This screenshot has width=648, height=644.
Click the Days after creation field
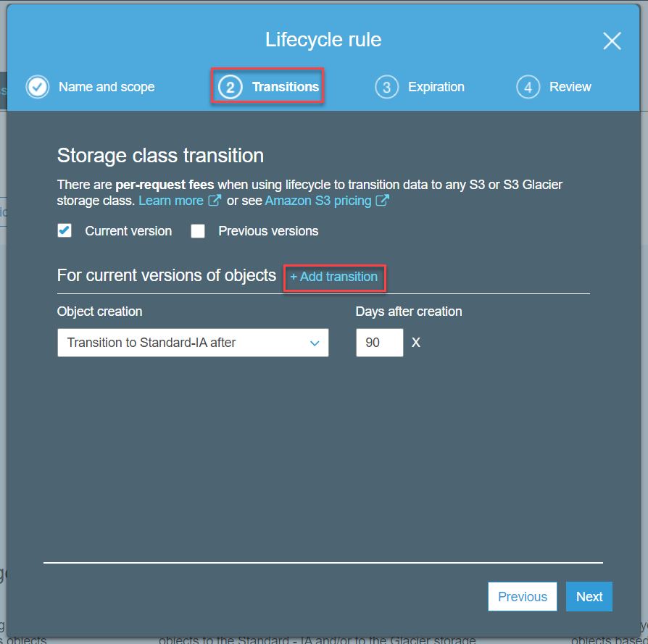pos(380,343)
